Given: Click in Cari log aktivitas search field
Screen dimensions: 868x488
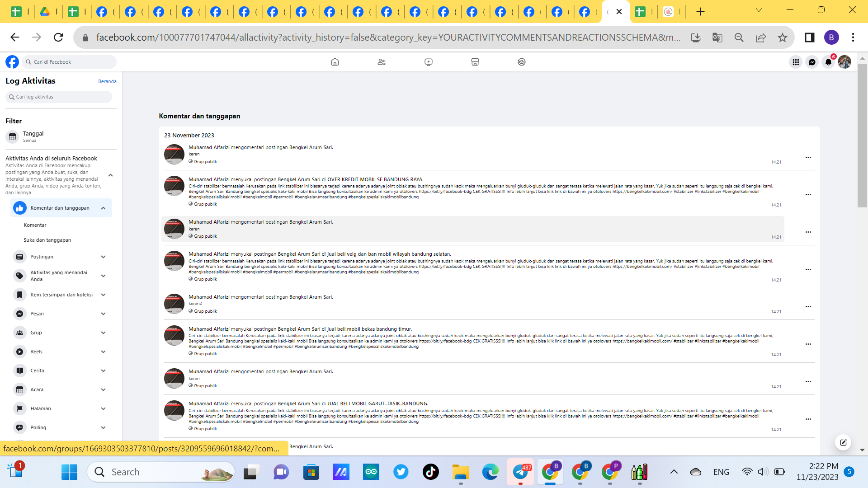Looking at the screenshot, I should point(59,97).
